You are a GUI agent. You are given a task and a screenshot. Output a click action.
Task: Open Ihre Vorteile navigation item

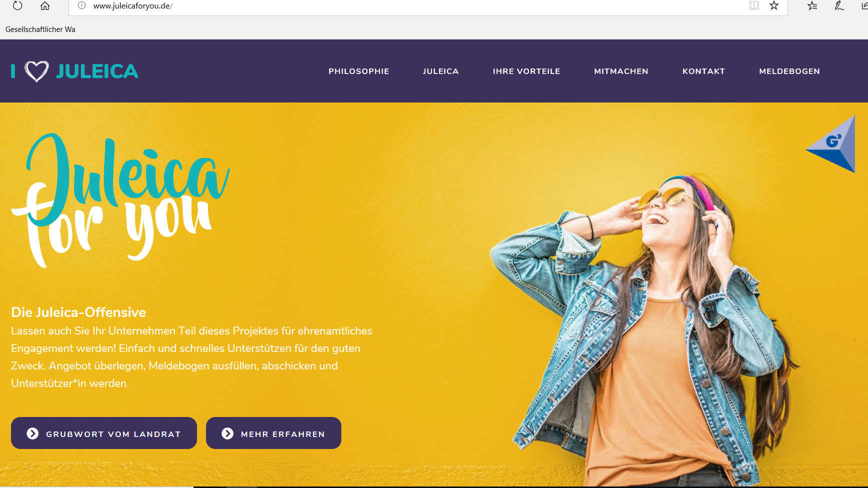tap(526, 71)
